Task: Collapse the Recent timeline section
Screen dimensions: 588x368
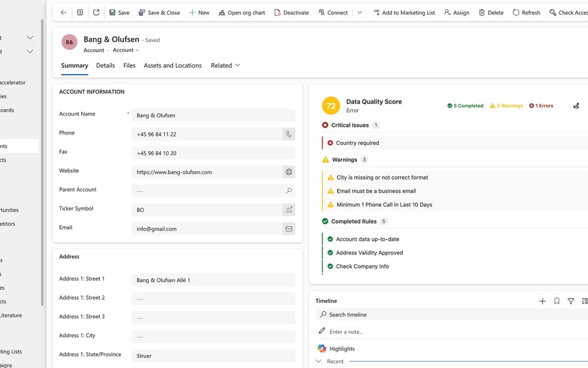Action: click(319, 361)
